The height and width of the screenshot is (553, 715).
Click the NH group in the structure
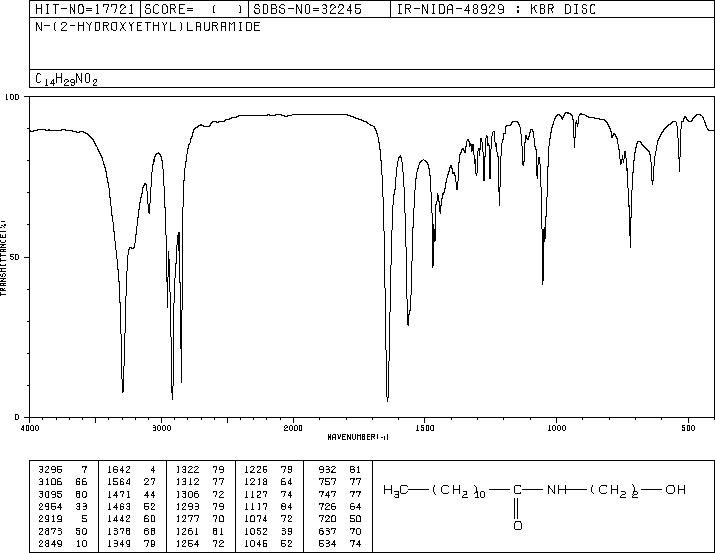556,490
